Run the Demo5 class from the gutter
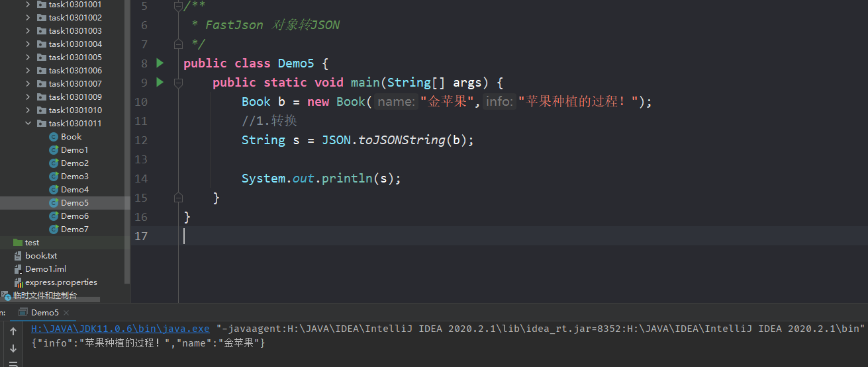 click(x=160, y=63)
